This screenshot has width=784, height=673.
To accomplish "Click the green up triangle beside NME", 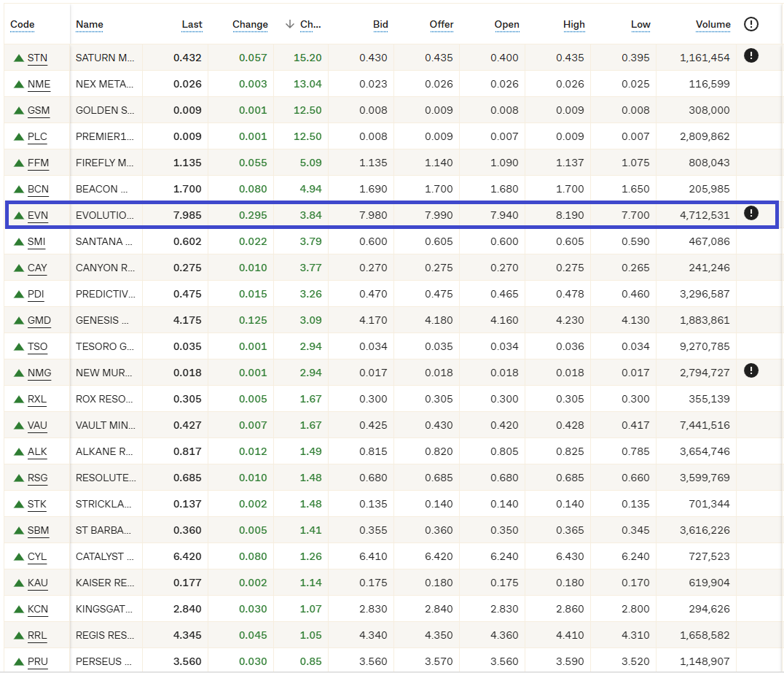I will point(19,85).
